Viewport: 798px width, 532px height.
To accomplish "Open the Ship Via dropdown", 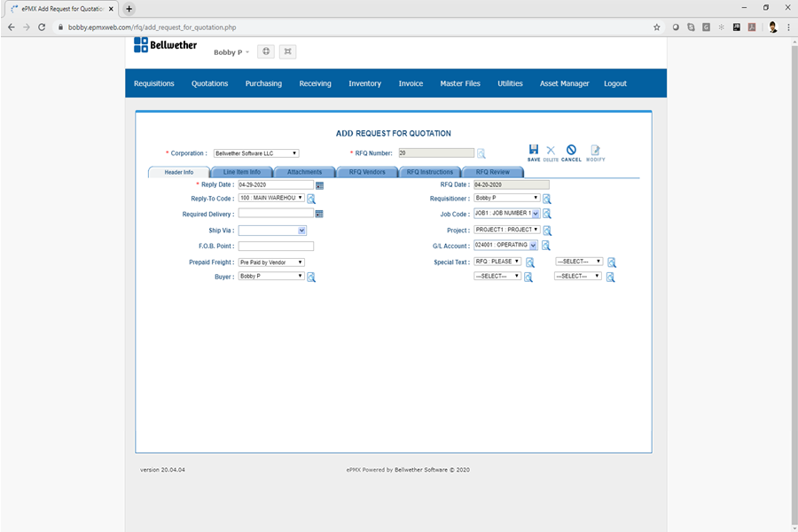I will 272,231.
